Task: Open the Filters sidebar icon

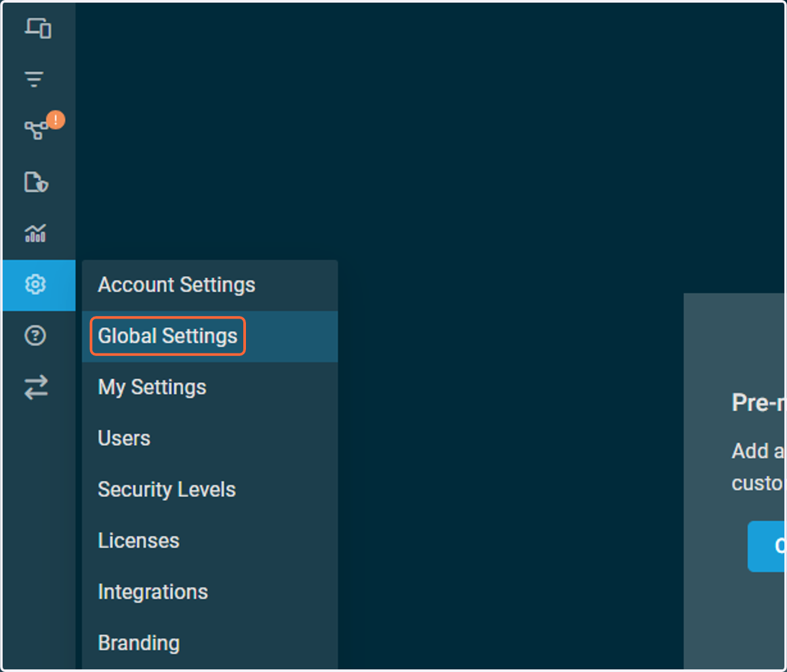Action: [34, 79]
